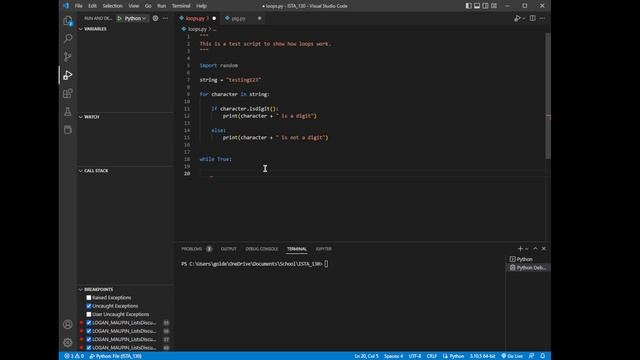Open the run button dropdown arrow

[523, 19]
